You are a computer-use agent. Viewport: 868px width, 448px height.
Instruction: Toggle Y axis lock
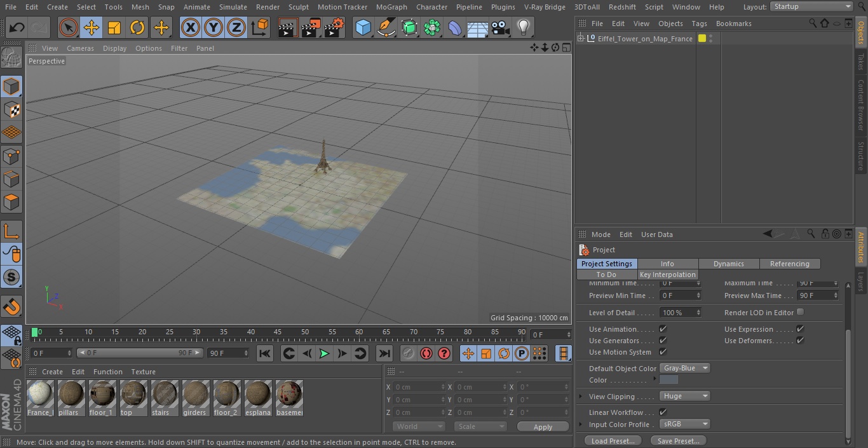pos(214,28)
